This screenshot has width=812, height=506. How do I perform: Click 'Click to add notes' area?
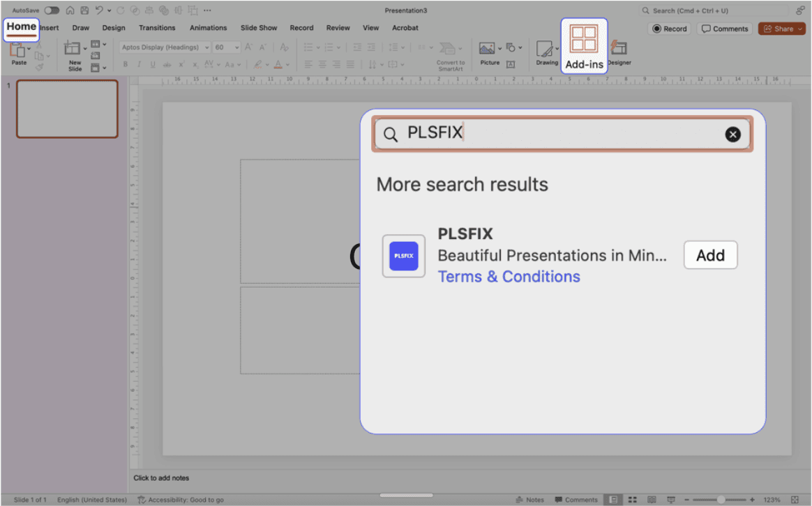161,478
